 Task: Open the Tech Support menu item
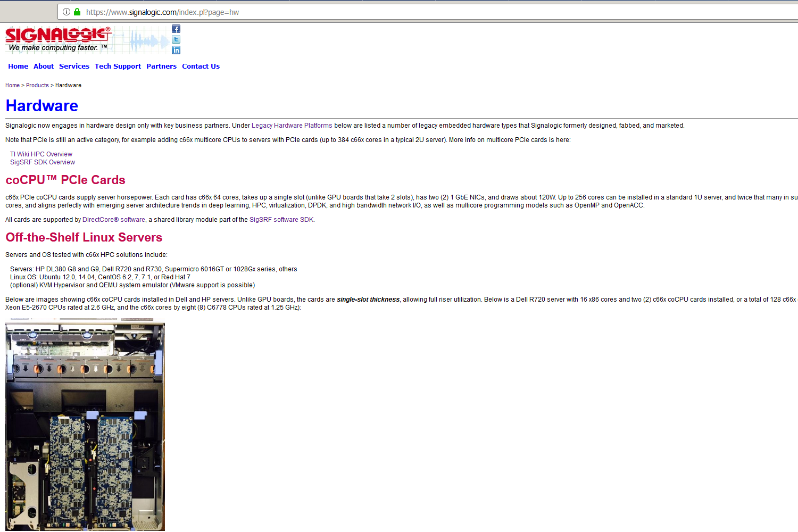tap(118, 66)
